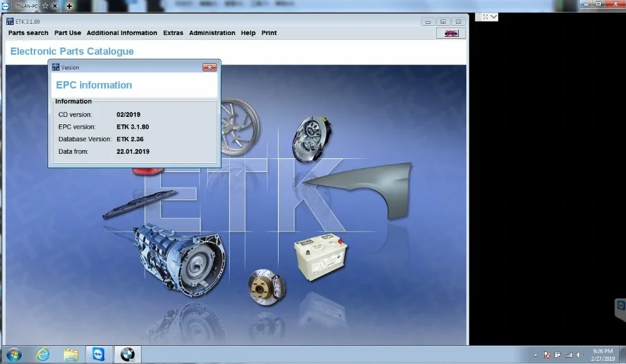Click the EPC information heading

94,85
